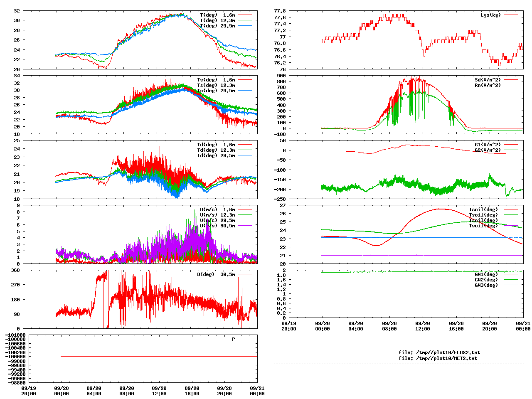Select the "Td(deg) 12.3m" legend entry
Screen dimensions: 532x399
[x=216, y=150]
